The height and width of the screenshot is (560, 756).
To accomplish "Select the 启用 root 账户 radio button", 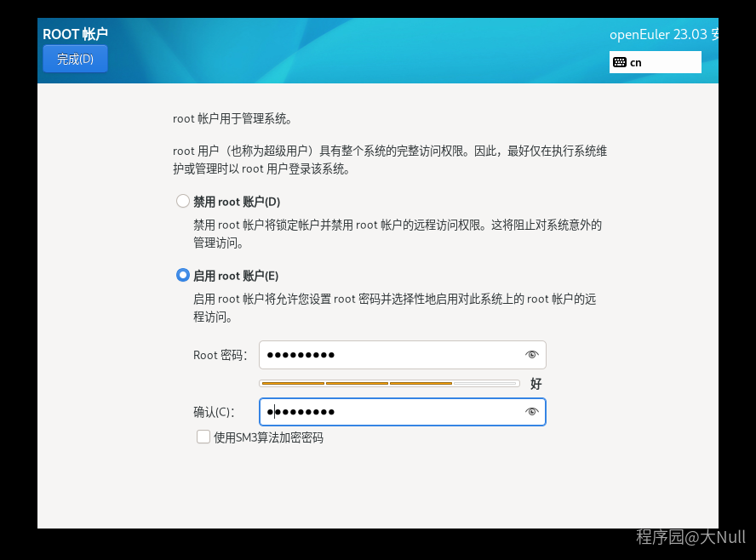I will 182,275.
